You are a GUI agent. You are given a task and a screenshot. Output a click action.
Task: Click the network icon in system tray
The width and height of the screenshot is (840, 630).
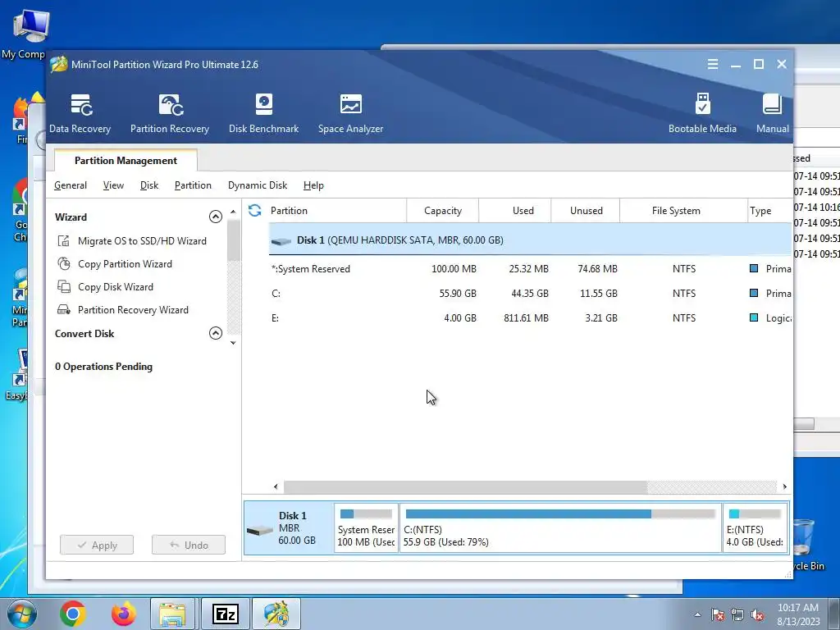(737, 614)
